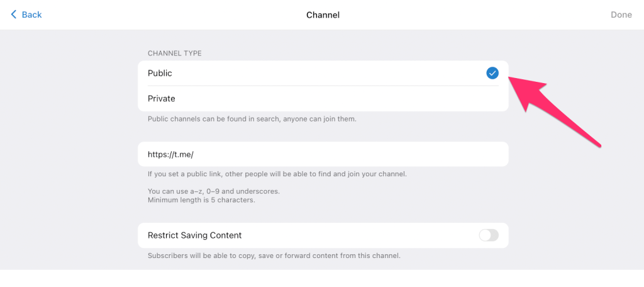Toggle the Restrict Saving Content switch
The image size is (644, 287).
click(489, 235)
